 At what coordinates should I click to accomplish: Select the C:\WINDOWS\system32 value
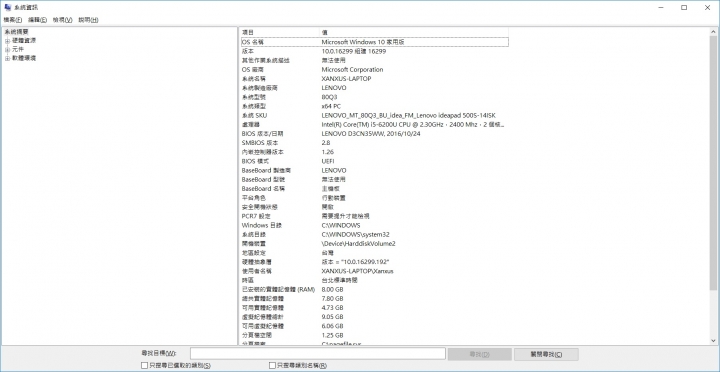click(355, 234)
